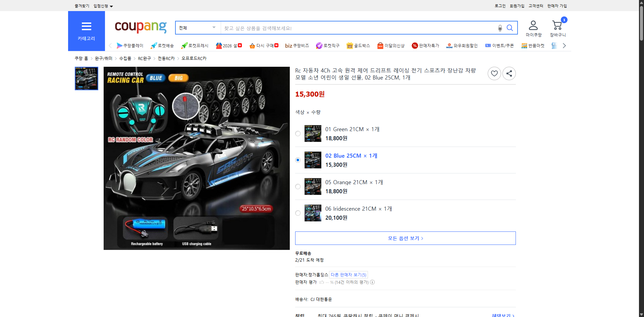644x317 pixels.
Task: Expand the 입점신청 dropdown arrow
Action: point(112,6)
